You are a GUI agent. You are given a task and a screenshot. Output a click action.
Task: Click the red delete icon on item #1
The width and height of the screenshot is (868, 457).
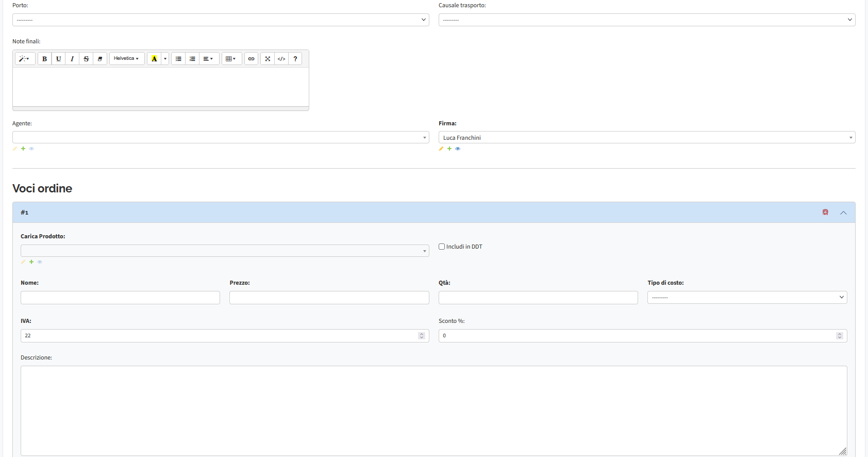[x=825, y=213]
